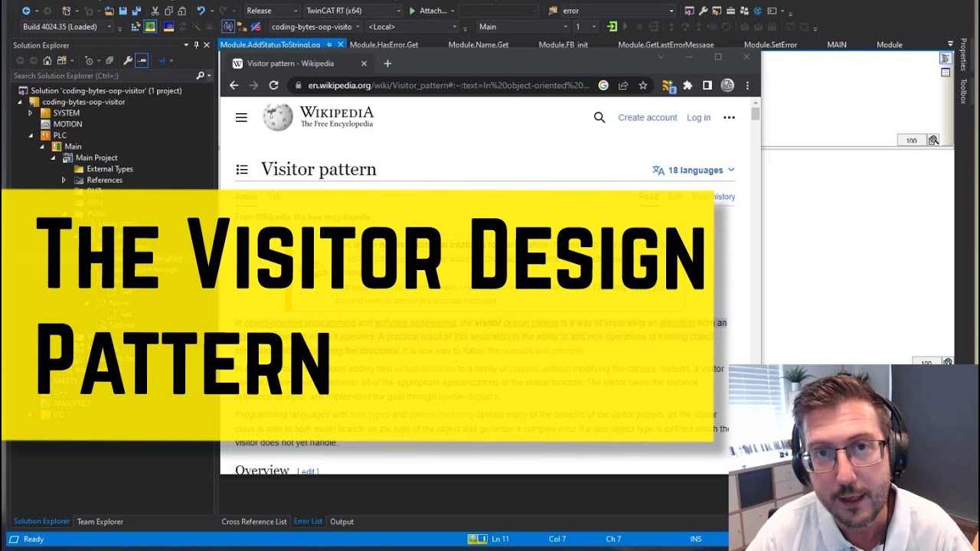
Task: Click the single-disk Save icon
Action: pyautogui.click(x=122, y=11)
